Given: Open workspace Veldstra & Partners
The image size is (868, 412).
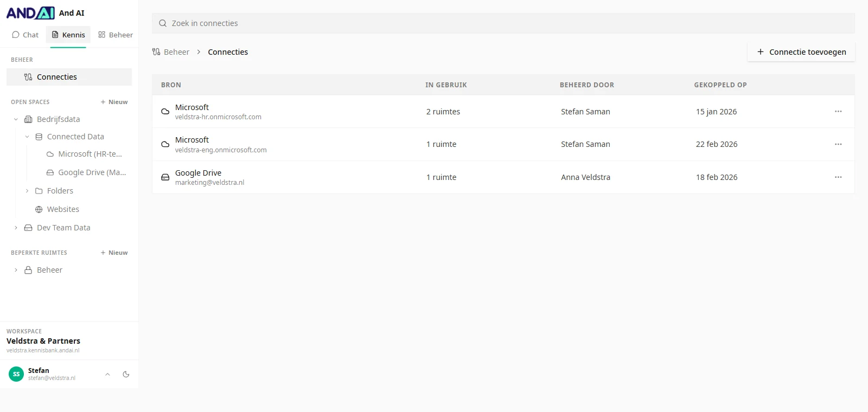Looking at the screenshot, I should coord(43,341).
